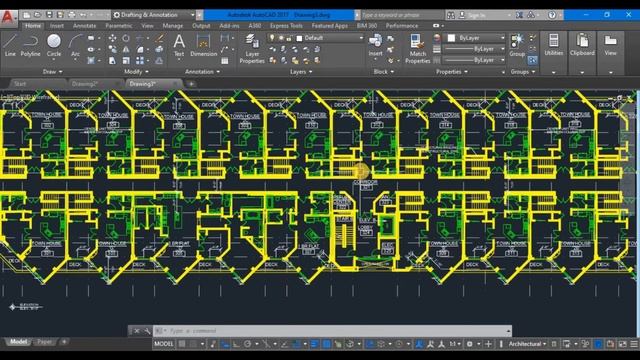Open the AutoCAD application menu button

[x=8, y=17]
